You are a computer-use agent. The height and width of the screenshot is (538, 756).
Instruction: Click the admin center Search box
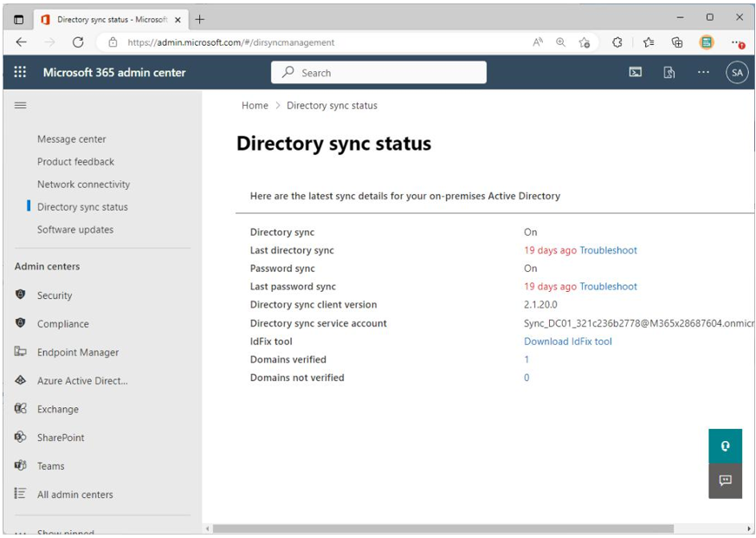(x=378, y=73)
